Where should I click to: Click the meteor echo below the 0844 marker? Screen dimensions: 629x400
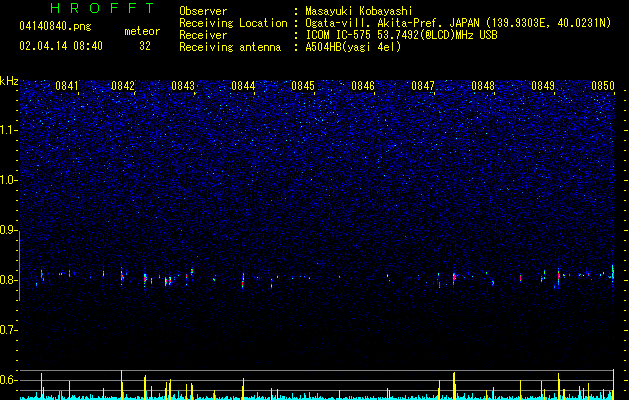point(243,279)
